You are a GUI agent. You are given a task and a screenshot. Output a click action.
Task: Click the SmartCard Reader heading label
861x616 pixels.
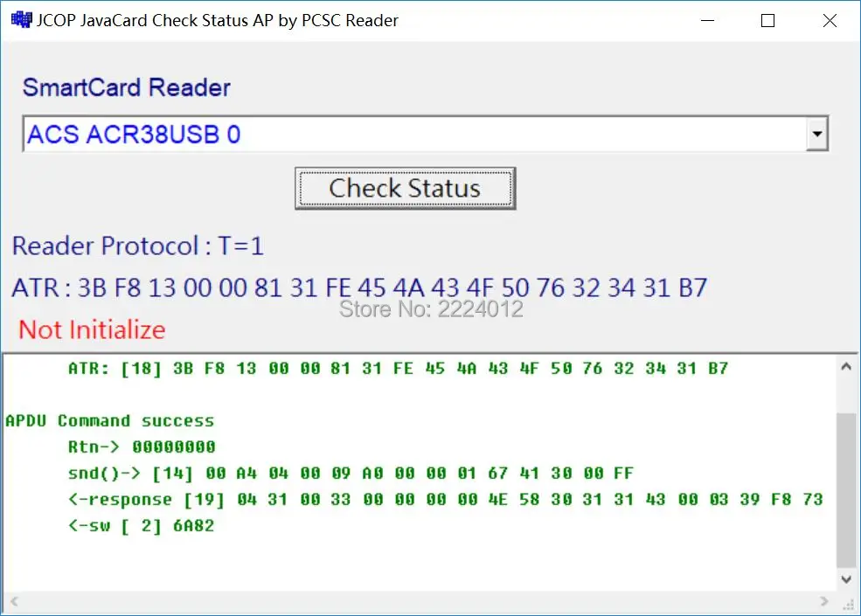127,87
